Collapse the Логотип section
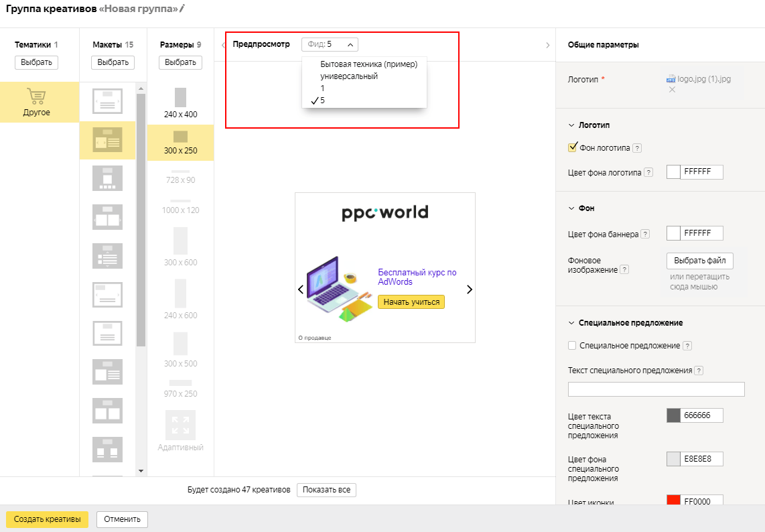 (x=571, y=125)
